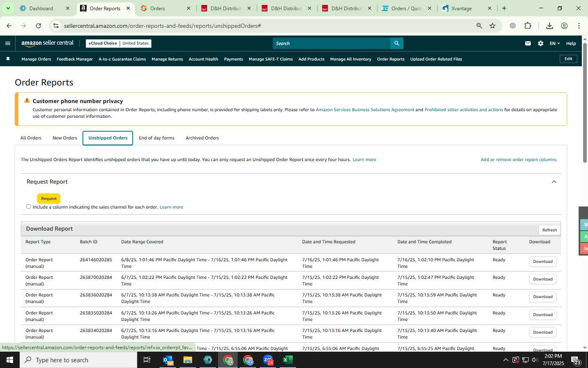Click the Refresh button in Download Report
The image size is (588, 368).
(x=550, y=230)
